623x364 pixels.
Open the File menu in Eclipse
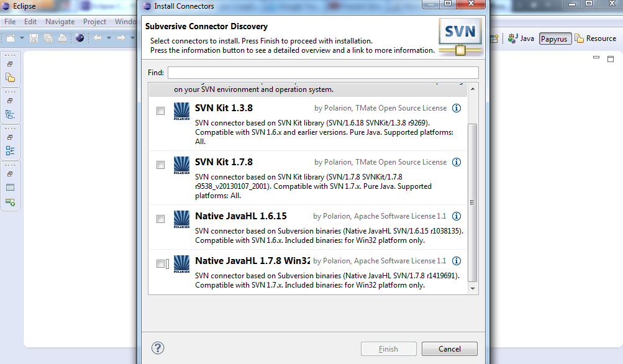tap(10, 22)
